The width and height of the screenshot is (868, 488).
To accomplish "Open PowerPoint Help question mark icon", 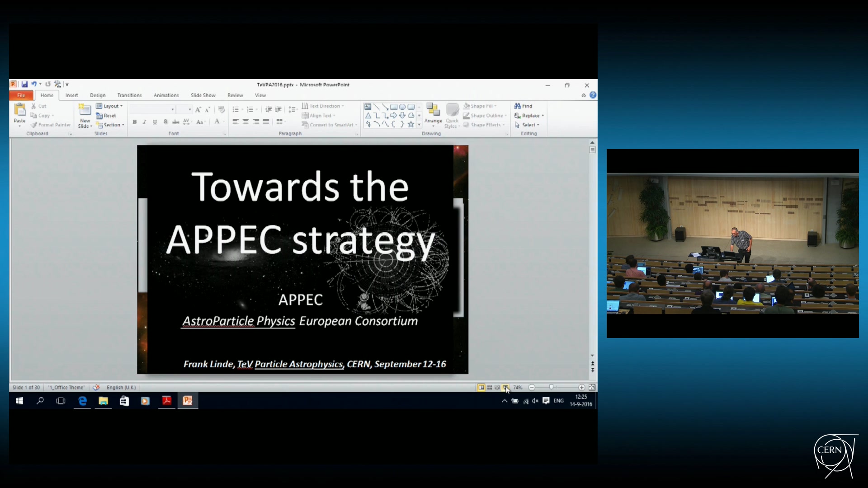I will (593, 95).
